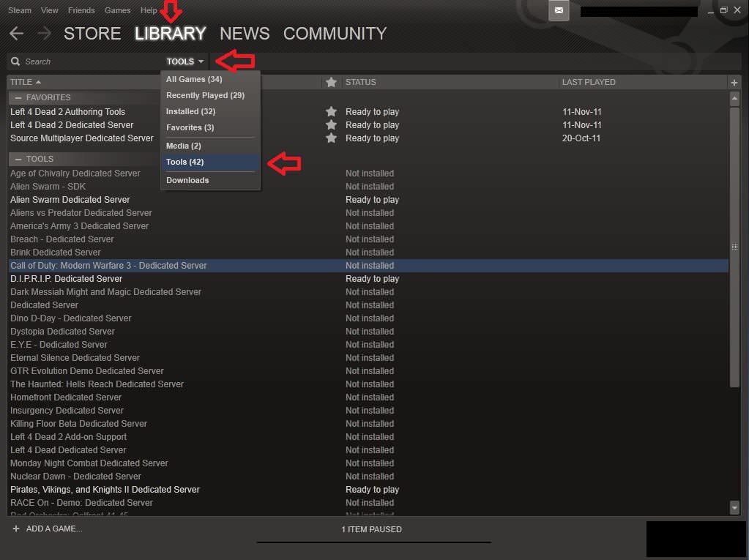Select Left 4 Dead 2 Authoring Tools

[68, 112]
